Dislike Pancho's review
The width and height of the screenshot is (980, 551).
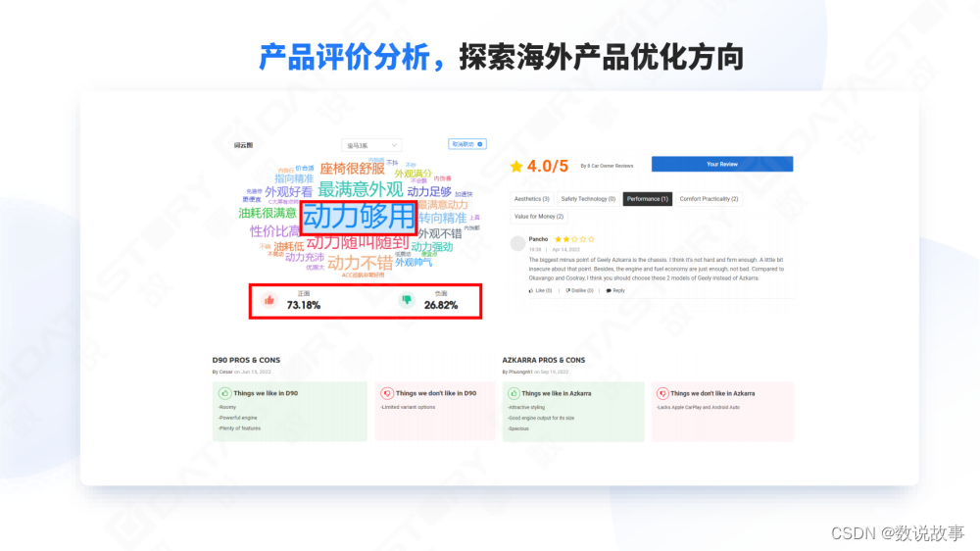point(579,291)
